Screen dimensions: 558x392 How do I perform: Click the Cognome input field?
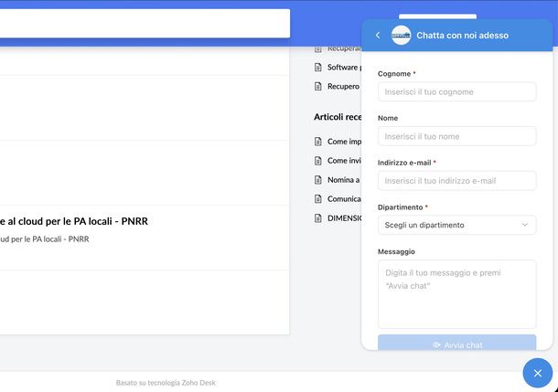coord(457,92)
